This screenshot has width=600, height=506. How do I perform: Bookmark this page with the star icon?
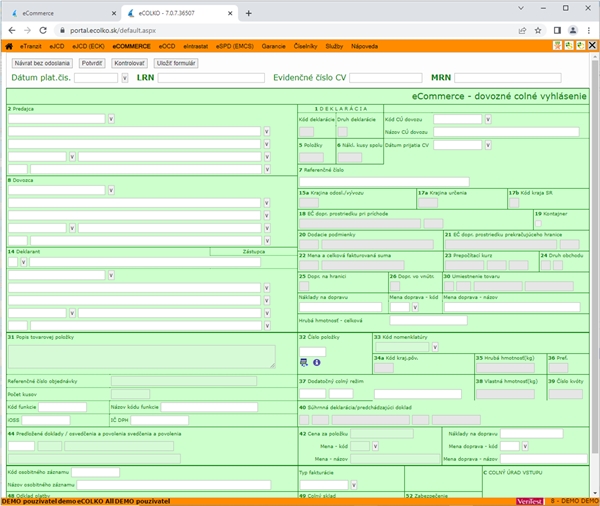(538, 31)
